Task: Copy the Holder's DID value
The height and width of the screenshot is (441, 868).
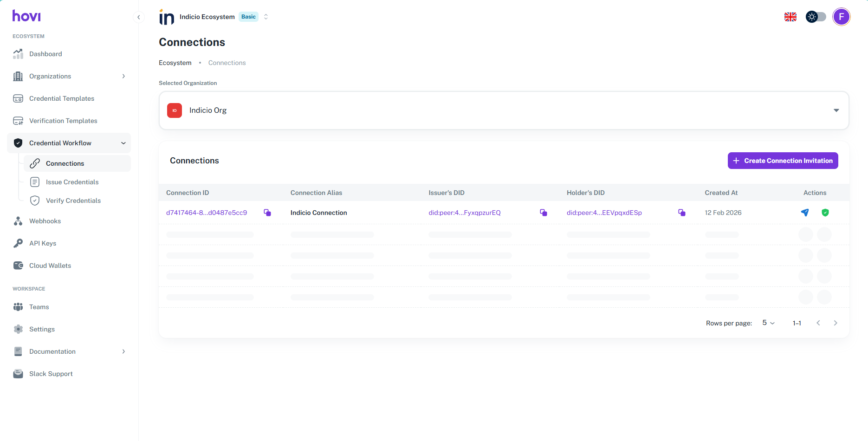Action: coord(681,213)
